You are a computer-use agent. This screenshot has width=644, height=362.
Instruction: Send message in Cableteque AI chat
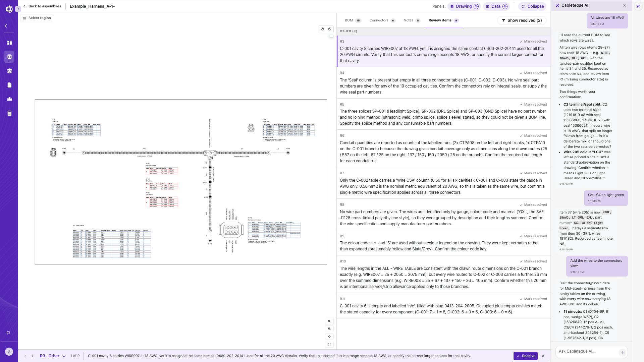(x=622, y=352)
